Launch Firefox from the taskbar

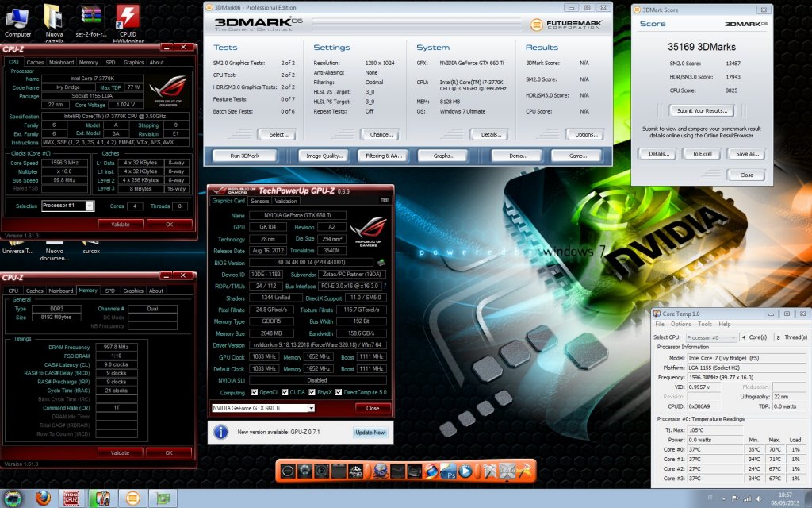(x=44, y=498)
